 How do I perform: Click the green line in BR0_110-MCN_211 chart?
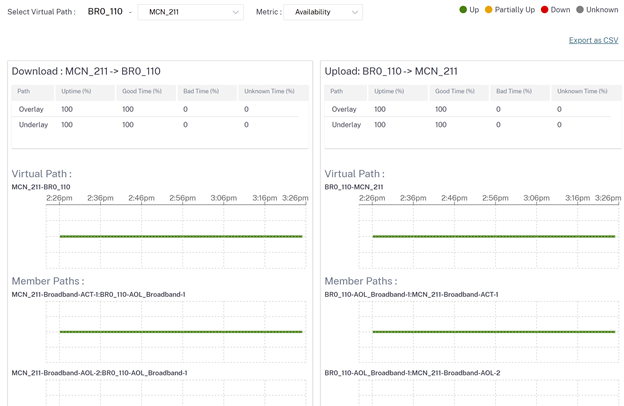(x=494, y=236)
